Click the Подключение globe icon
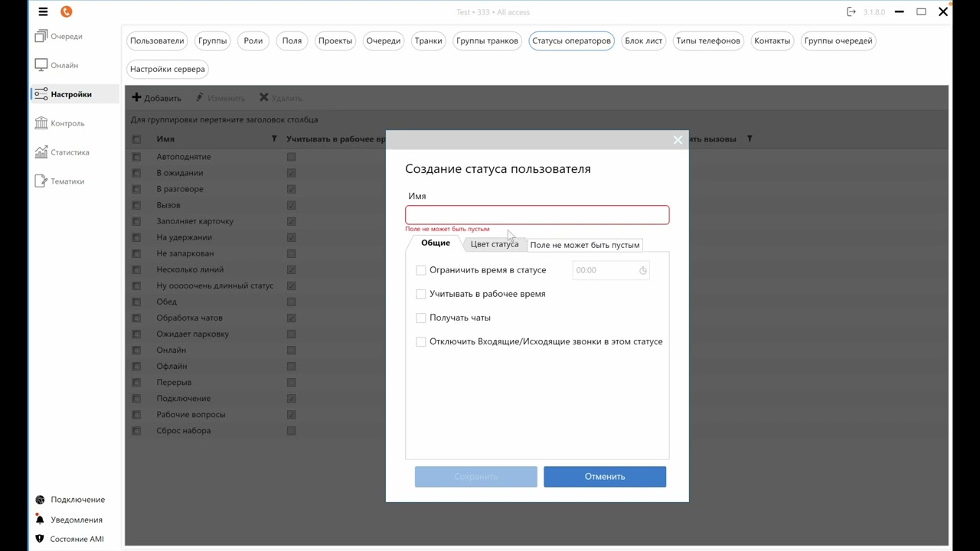The image size is (980, 551). (40, 500)
